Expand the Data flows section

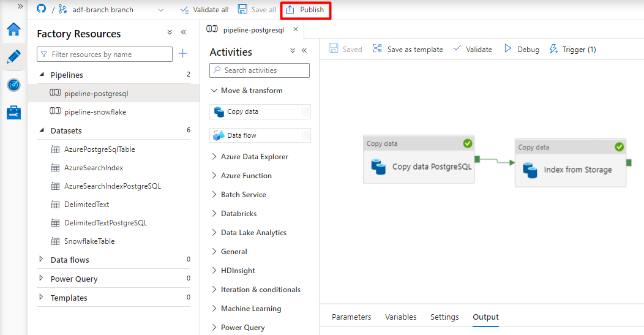point(41,260)
